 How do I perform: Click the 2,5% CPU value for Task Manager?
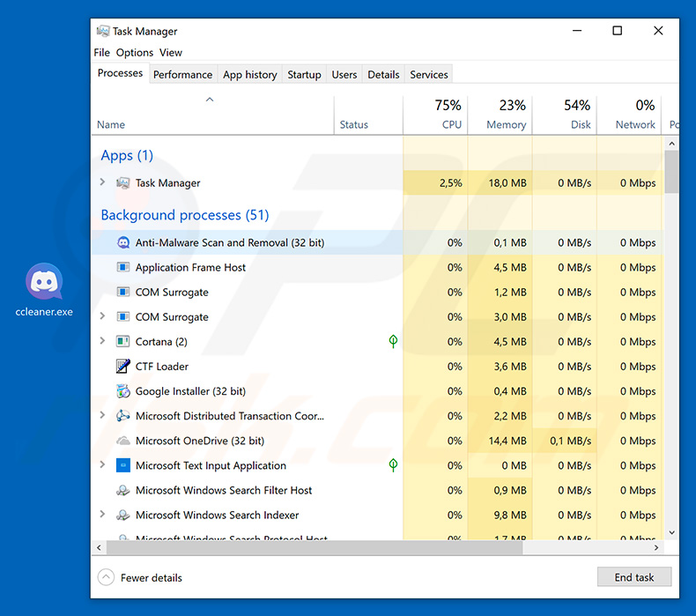tap(450, 183)
